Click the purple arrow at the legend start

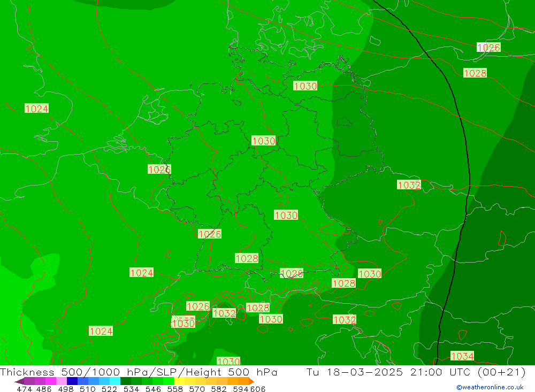coord(19,381)
